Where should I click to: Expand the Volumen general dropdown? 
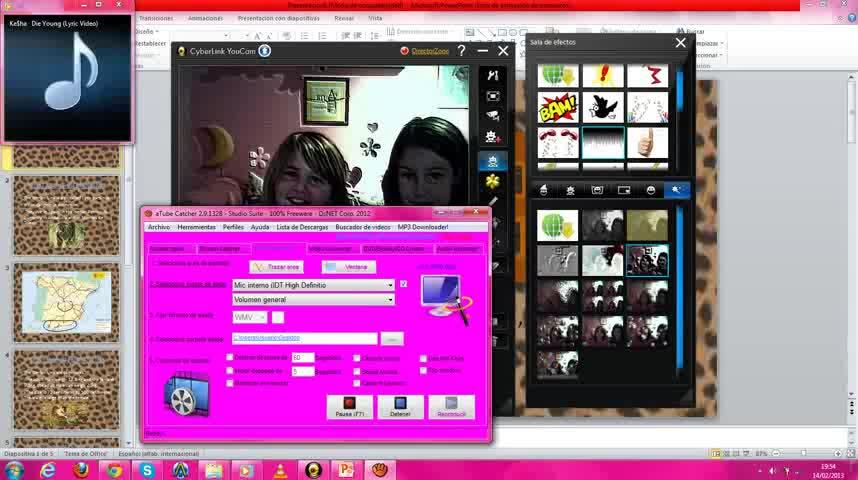[390, 300]
